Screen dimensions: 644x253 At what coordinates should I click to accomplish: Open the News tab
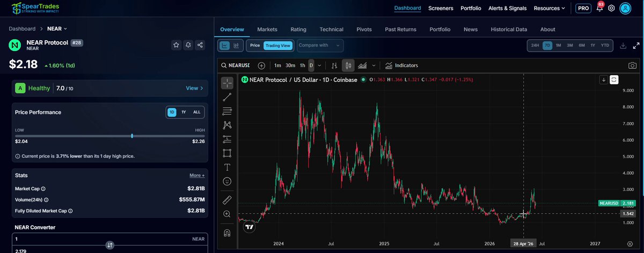pos(471,29)
